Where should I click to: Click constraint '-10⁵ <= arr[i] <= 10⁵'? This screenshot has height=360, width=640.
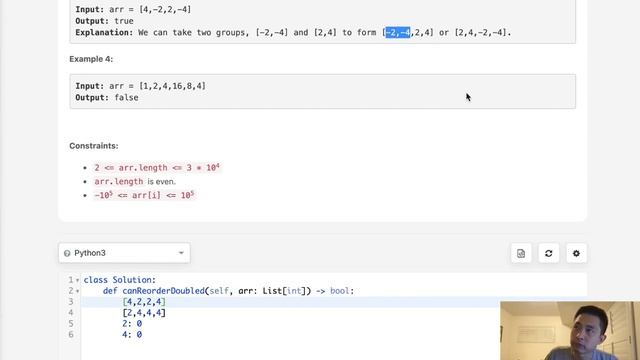tap(144, 195)
